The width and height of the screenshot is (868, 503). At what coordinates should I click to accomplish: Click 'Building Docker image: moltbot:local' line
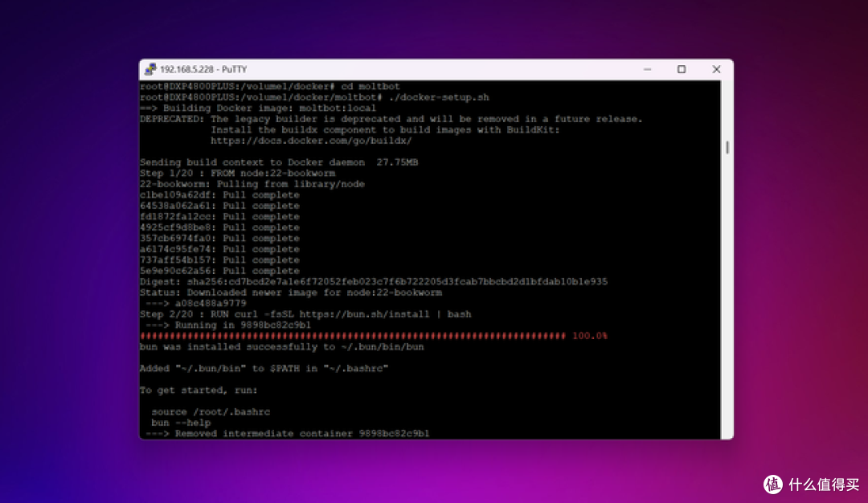(x=258, y=108)
